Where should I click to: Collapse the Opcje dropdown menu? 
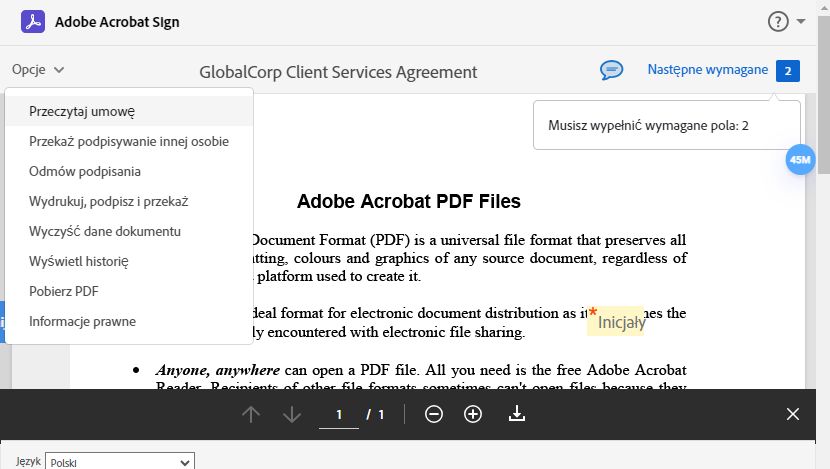pos(38,70)
